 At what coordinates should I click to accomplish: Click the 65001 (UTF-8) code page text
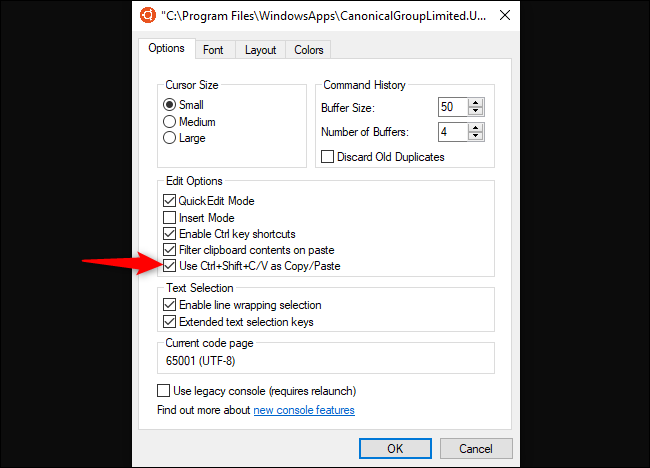point(200,361)
